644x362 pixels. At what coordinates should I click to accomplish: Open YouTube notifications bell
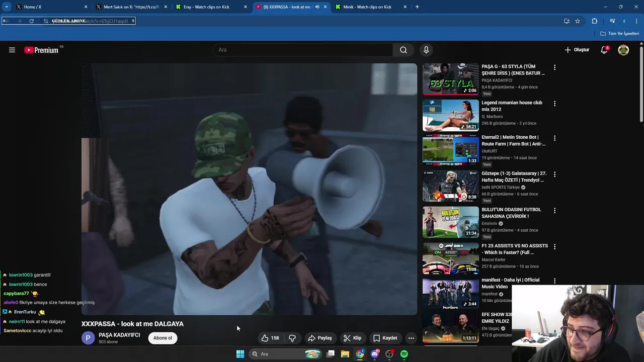pyautogui.click(x=604, y=50)
